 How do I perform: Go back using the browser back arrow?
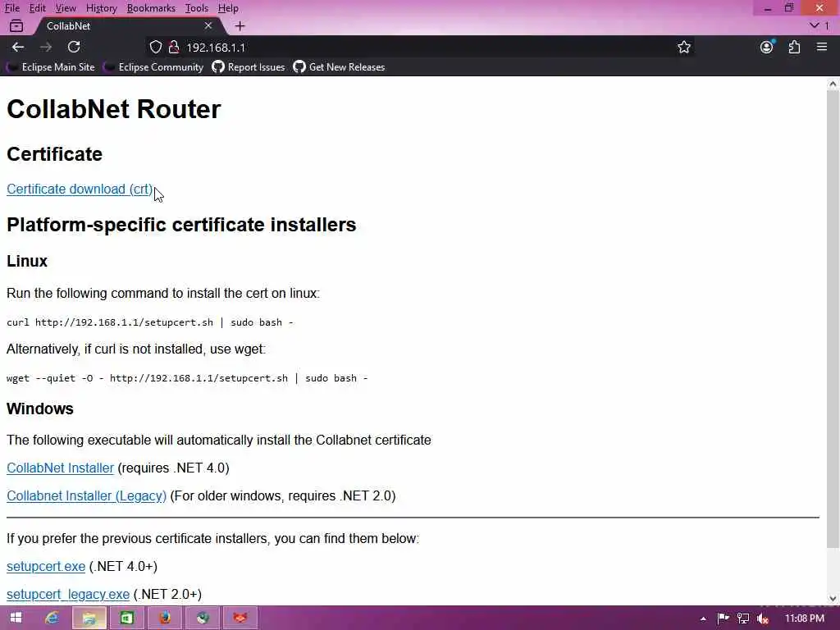(18, 47)
